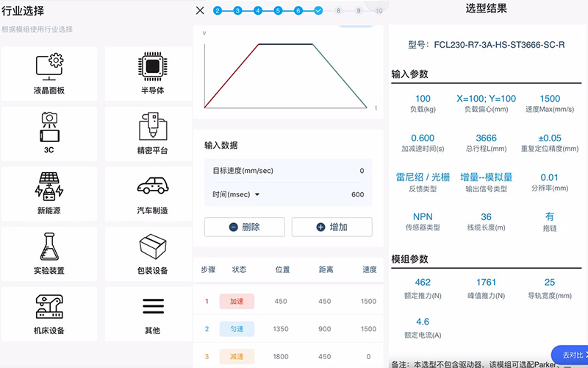Click the ±0.05 repeat accuracy value
588x368 pixels.
550,138
